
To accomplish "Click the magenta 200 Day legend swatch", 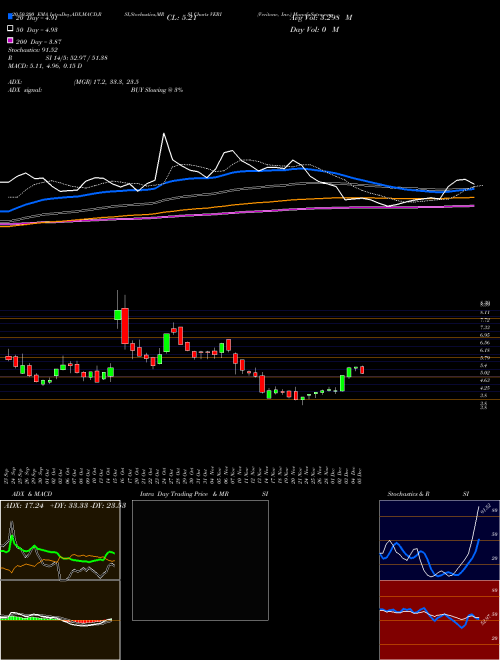I will click(10, 40).
